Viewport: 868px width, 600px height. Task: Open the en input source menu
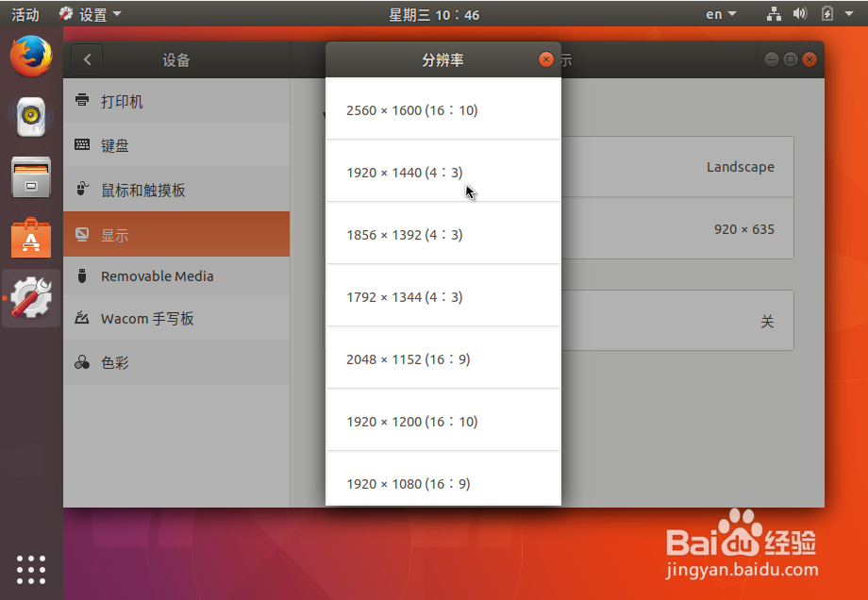click(718, 13)
